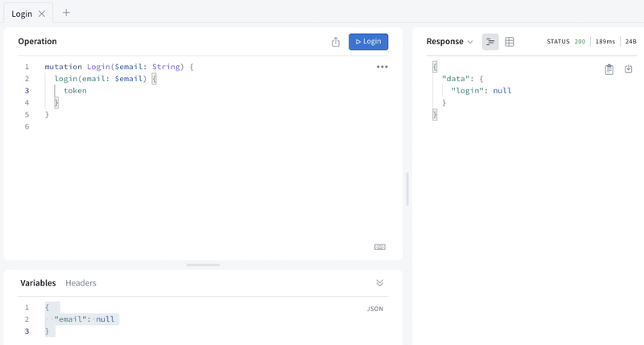Image resolution: width=644 pixels, height=345 pixels.
Task: Add a new operation tab
Action: (x=66, y=13)
